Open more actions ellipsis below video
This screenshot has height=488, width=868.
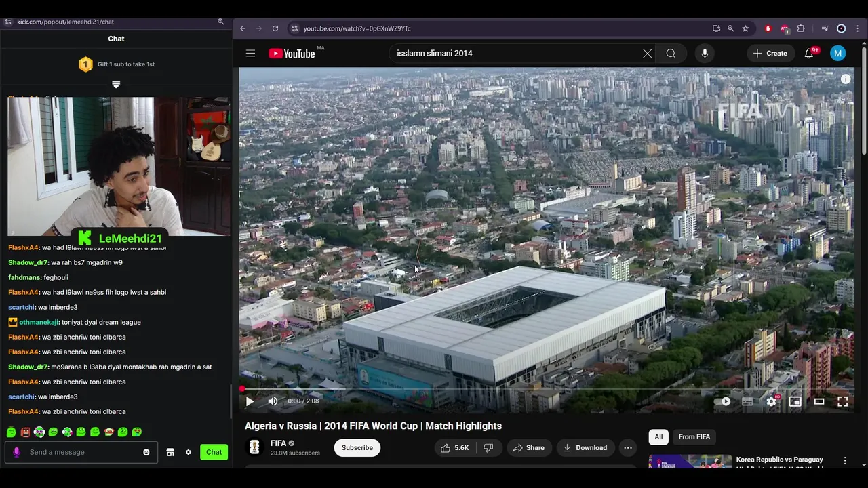[x=628, y=448]
